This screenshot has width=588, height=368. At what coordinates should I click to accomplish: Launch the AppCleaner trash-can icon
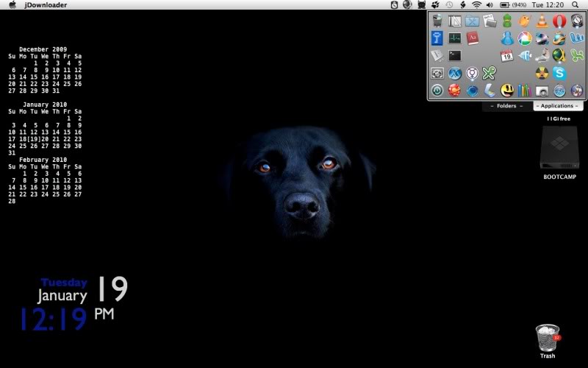click(x=437, y=21)
